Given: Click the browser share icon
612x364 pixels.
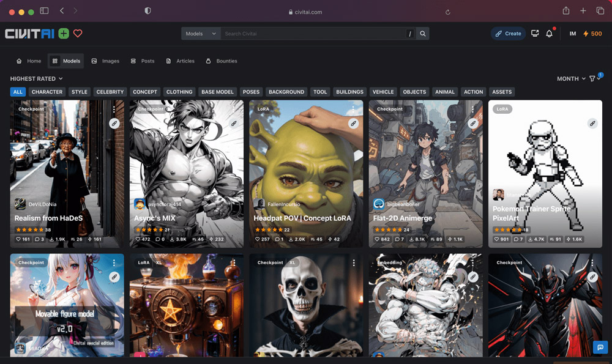Looking at the screenshot, I should click(x=566, y=11).
